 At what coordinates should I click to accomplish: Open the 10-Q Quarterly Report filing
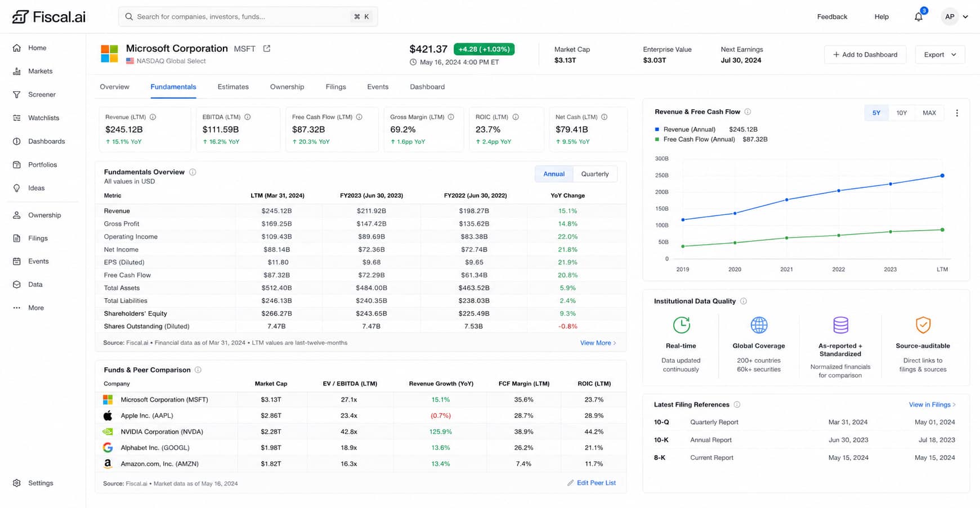point(804,422)
